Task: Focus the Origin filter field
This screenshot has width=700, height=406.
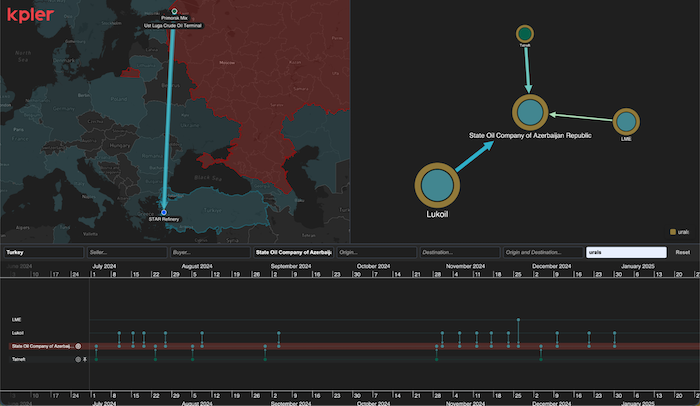Action: [377, 252]
